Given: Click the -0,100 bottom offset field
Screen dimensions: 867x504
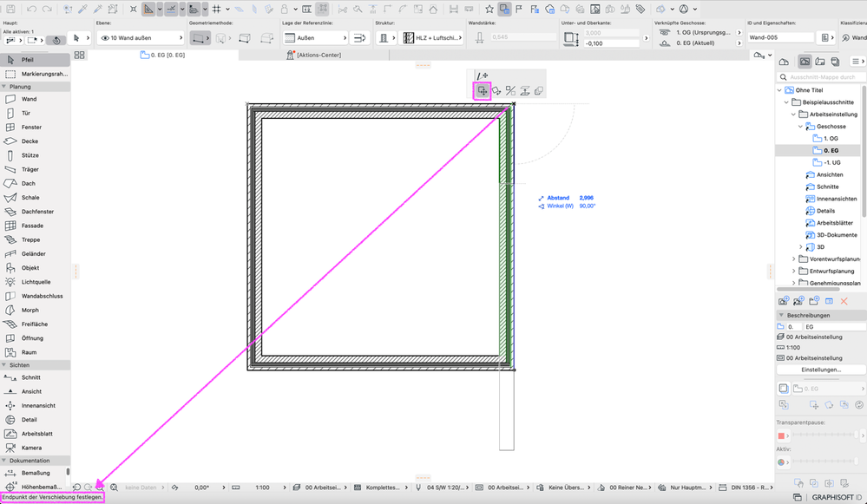Looking at the screenshot, I should click(612, 43).
